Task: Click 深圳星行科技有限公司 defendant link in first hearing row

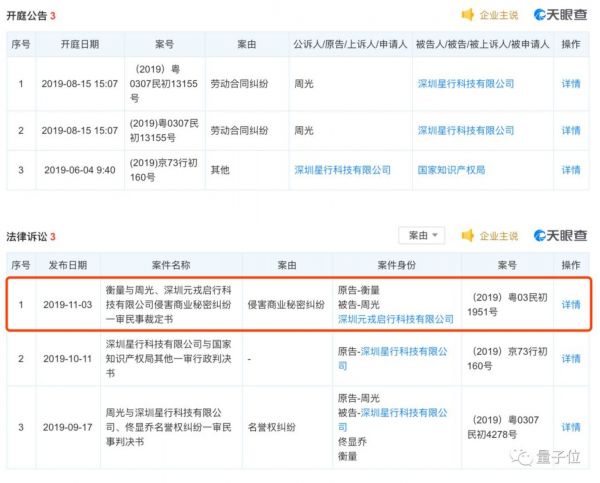Action: (465, 84)
